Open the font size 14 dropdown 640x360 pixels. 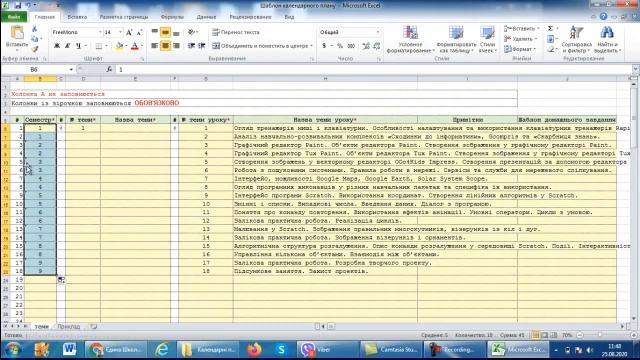[x=120, y=32]
